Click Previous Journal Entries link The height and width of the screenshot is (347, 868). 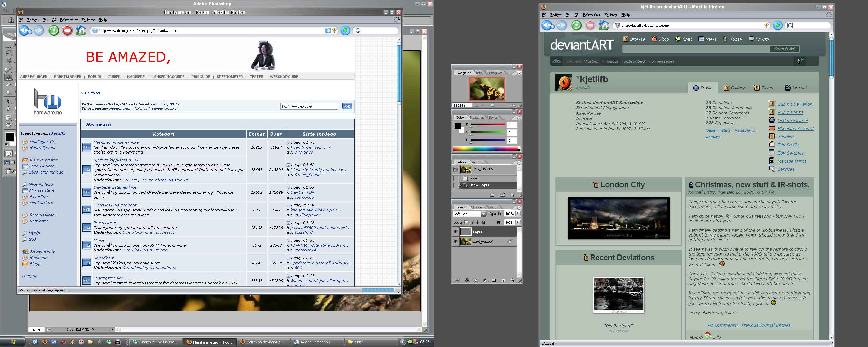[766, 325]
